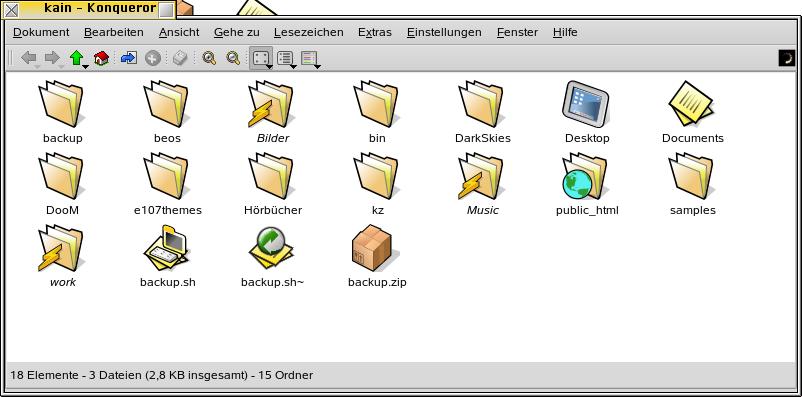This screenshot has width=802, height=397.
Task: Go forward using the Forward arrow
Action: point(52,58)
